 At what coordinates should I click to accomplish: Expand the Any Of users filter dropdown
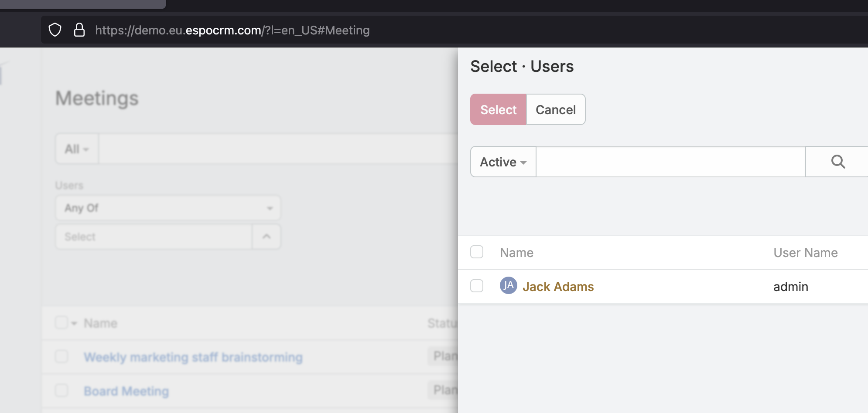pos(168,208)
